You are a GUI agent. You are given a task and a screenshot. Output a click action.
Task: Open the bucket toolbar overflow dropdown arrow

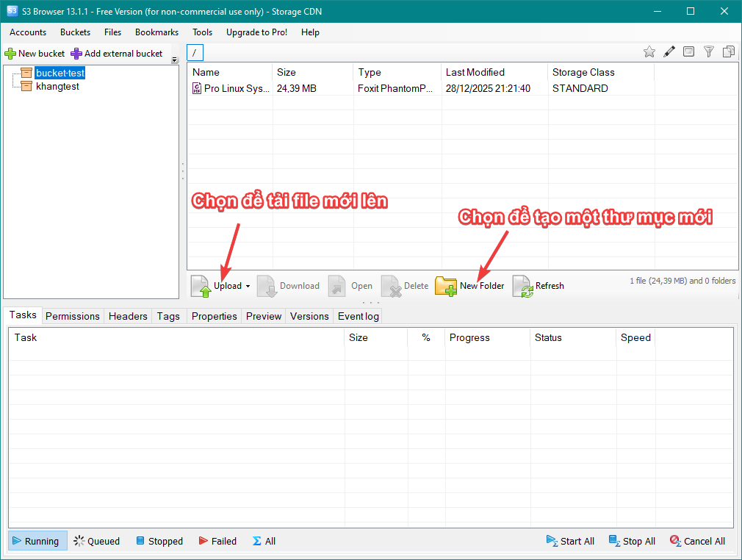coord(174,60)
